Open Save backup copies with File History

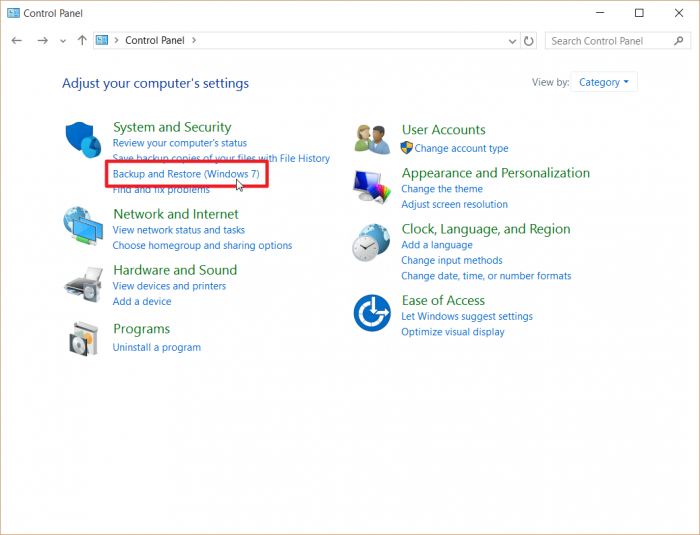[x=221, y=158]
